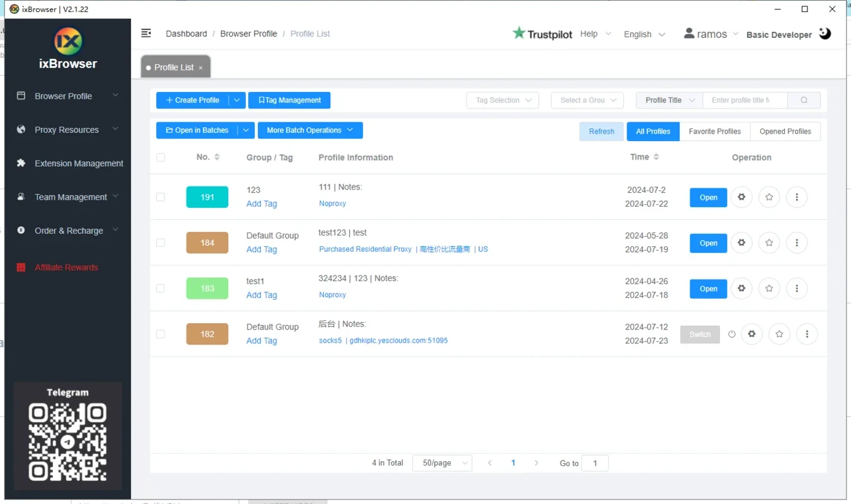This screenshot has height=504, width=851.
Task: Expand Proxy Resources sidebar menu
Action: (x=67, y=130)
